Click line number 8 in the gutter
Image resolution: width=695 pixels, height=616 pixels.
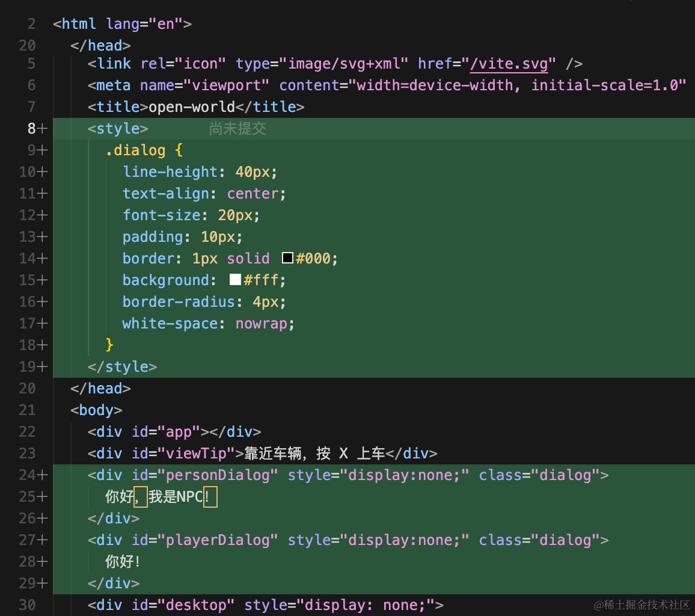[31, 129]
